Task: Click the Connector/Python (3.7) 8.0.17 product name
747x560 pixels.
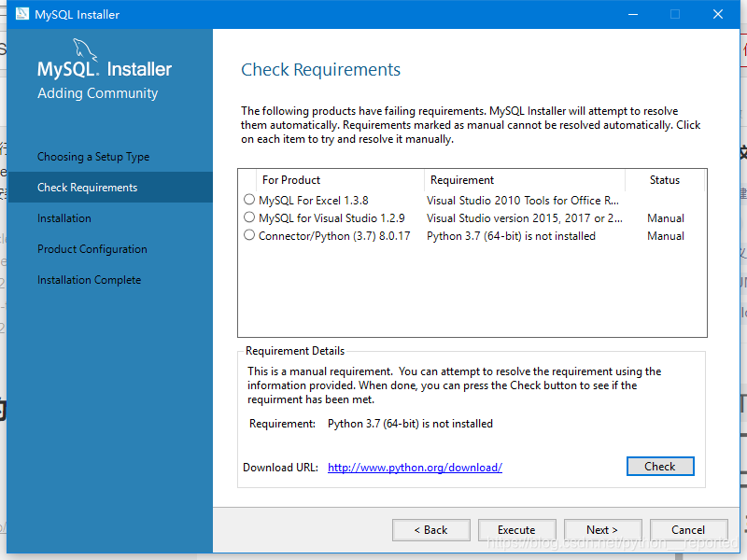Action: click(x=334, y=236)
